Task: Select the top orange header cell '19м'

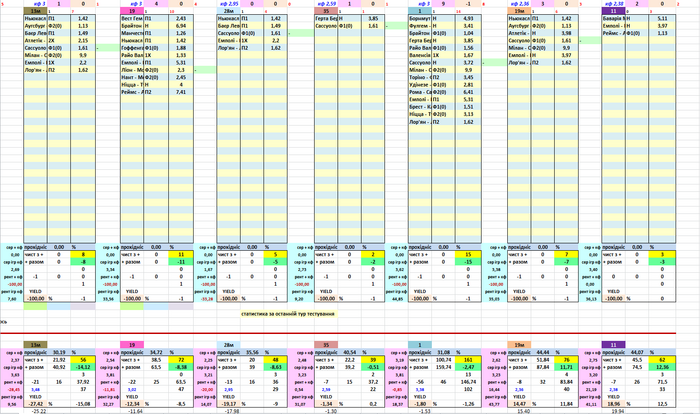Action: [x=519, y=11]
